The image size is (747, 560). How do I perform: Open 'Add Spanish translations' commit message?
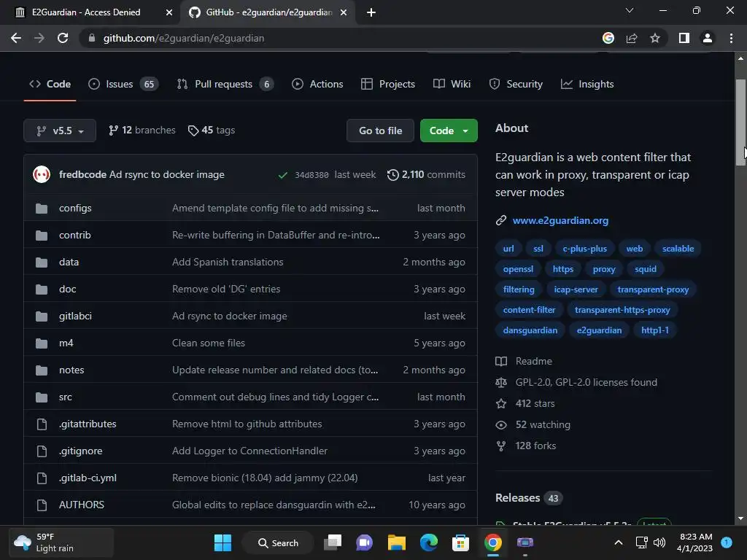tap(228, 262)
